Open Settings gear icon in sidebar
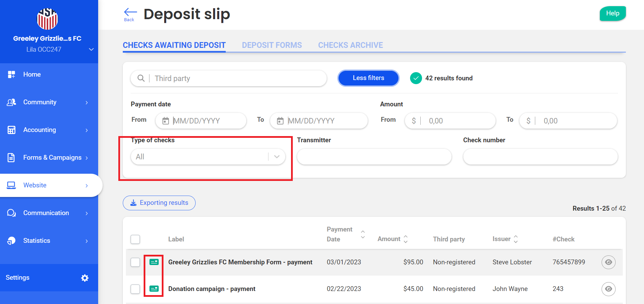 [x=85, y=278]
